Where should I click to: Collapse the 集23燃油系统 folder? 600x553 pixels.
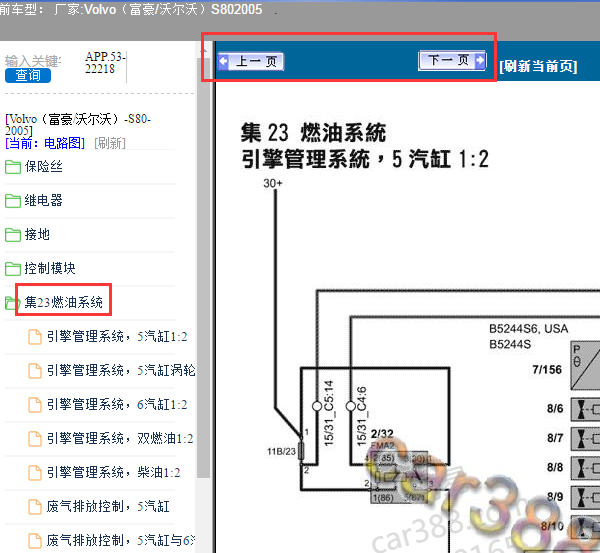64,302
